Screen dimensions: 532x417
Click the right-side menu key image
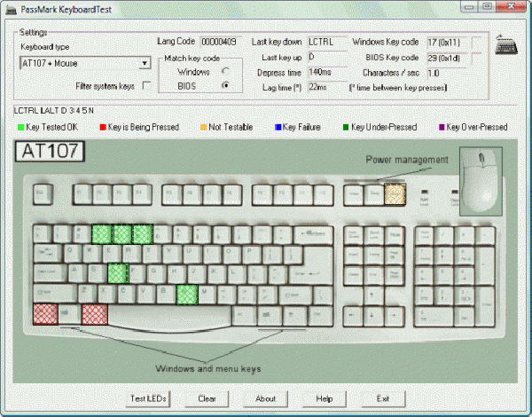[x=293, y=316]
